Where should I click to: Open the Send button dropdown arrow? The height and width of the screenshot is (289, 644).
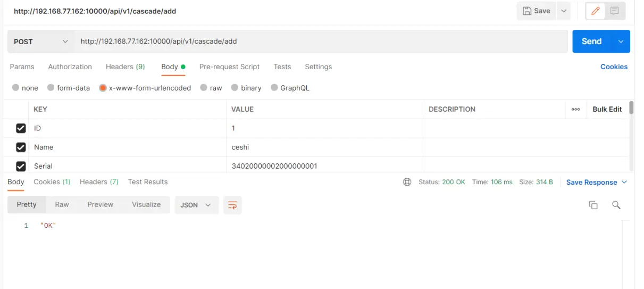pyautogui.click(x=620, y=42)
